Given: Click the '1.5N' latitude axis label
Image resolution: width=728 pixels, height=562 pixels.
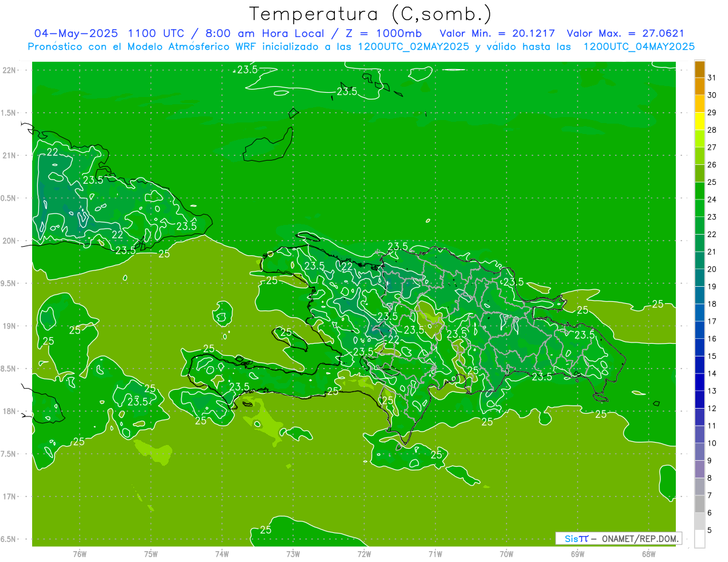Looking at the screenshot, I should (x=8, y=113).
